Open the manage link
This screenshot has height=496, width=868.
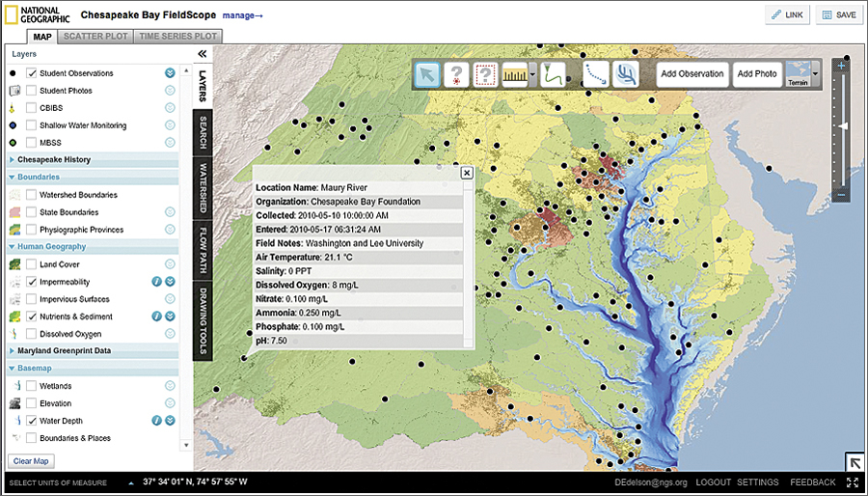click(x=242, y=15)
